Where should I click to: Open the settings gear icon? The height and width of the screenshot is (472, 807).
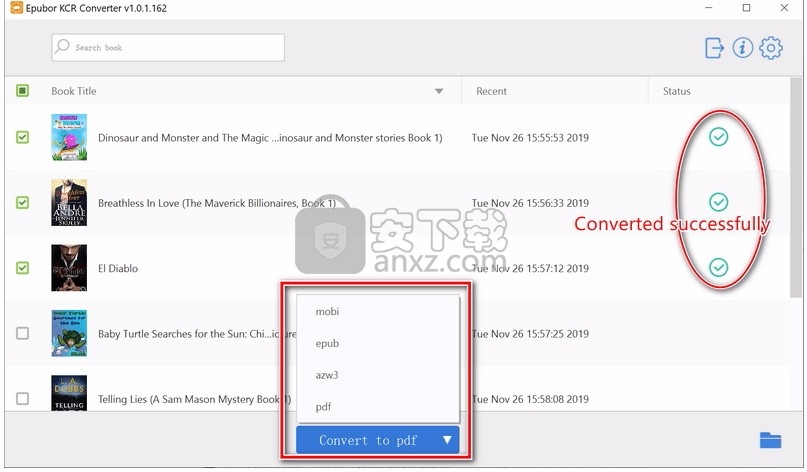(x=770, y=48)
